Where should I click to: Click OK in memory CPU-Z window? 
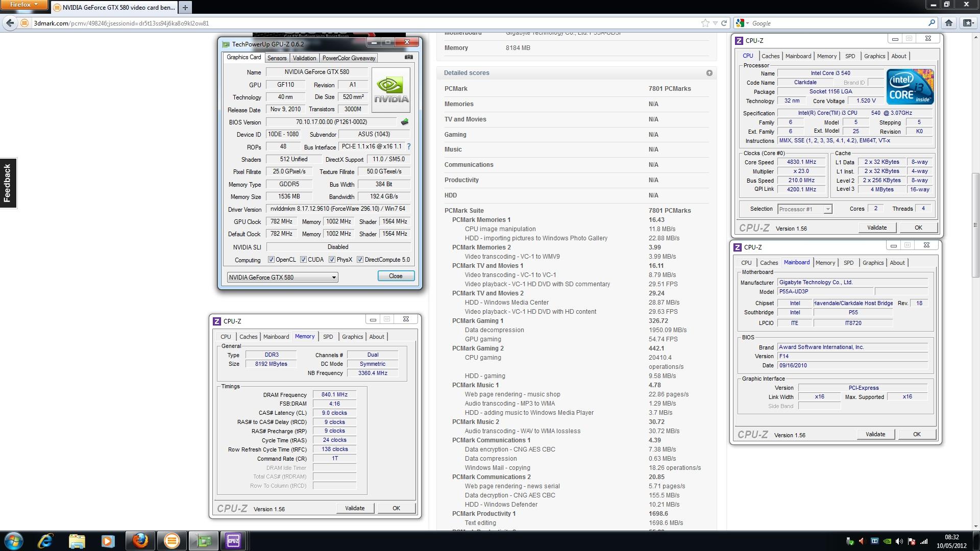(x=396, y=508)
